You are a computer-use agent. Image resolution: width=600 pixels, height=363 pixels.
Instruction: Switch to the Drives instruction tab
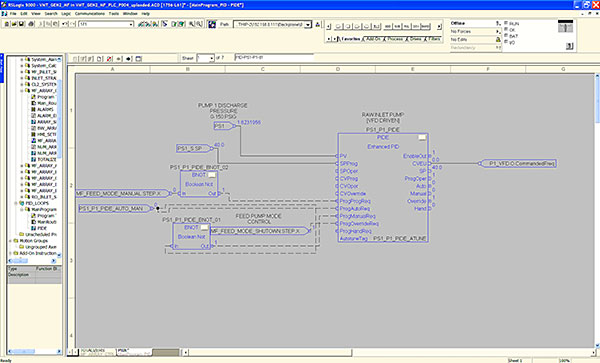(x=415, y=39)
